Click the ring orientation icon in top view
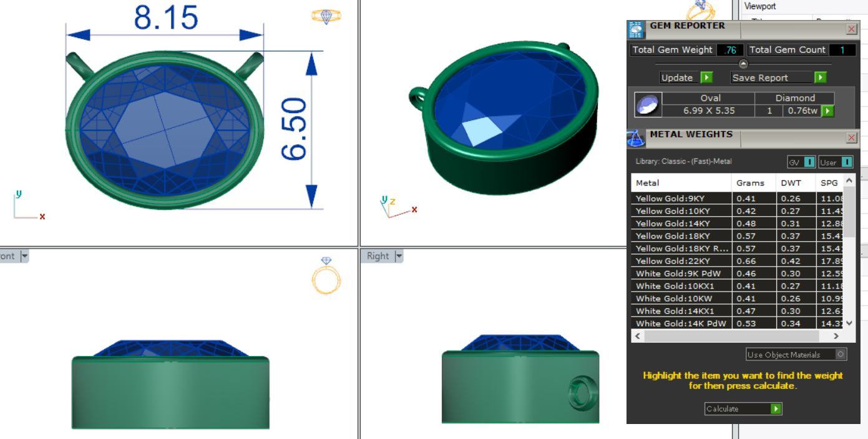 click(x=326, y=16)
